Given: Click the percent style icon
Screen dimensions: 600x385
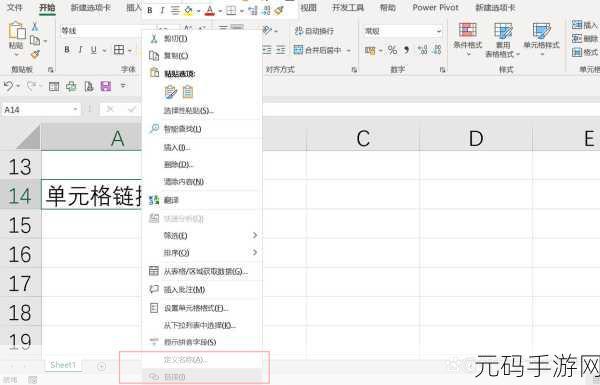Looking at the screenshot, I should pyautogui.click(x=392, y=50).
